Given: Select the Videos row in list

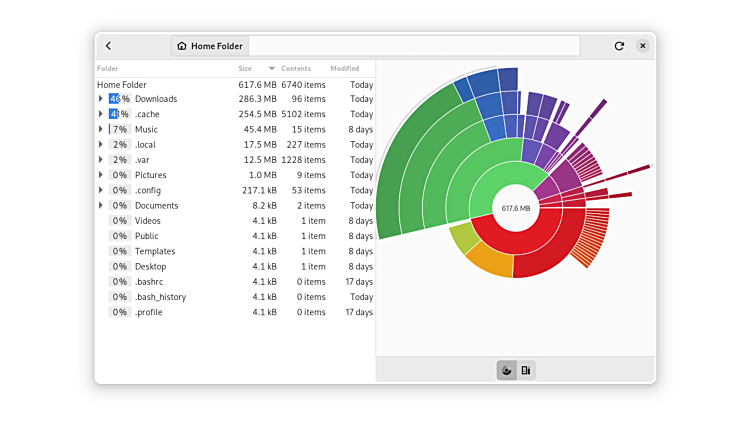Looking at the screenshot, I should point(148,221).
